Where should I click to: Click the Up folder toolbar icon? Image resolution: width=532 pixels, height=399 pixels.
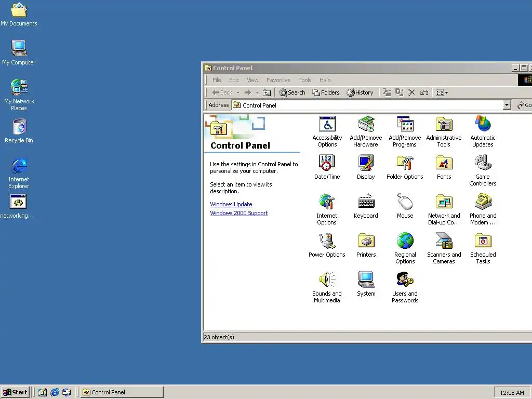[x=267, y=92]
